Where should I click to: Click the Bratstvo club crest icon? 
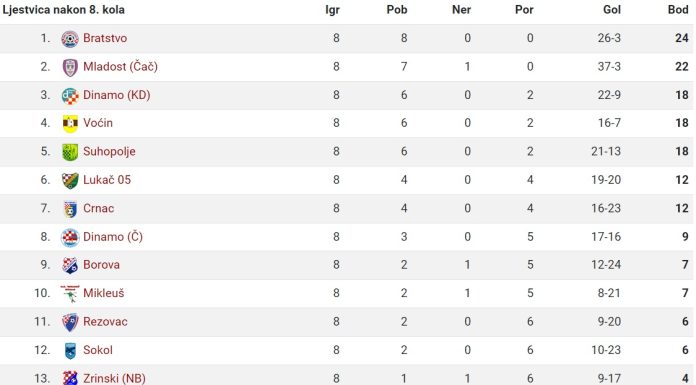[70, 39]
